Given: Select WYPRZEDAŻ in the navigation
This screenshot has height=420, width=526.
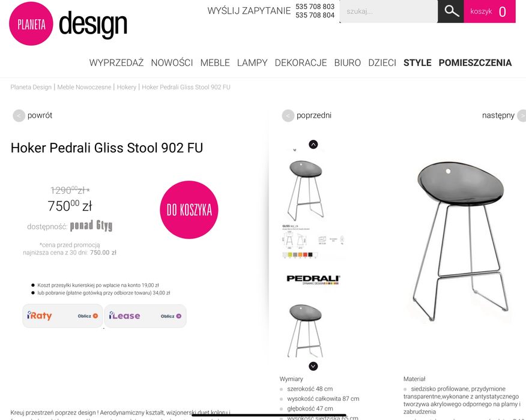Looking at the screenshot, I should coord(116,62).
